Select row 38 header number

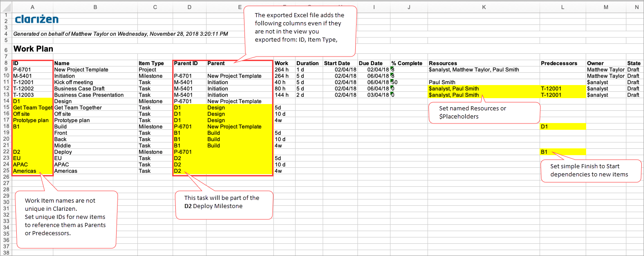click(6, 253)
